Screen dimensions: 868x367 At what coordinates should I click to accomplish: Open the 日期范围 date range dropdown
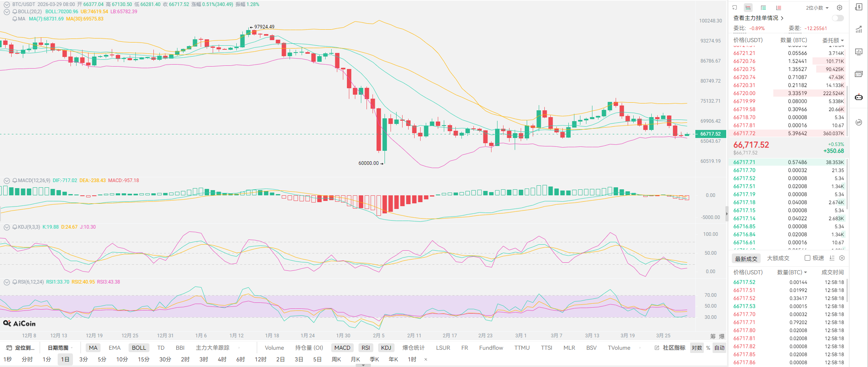click(x=58, y=348)
